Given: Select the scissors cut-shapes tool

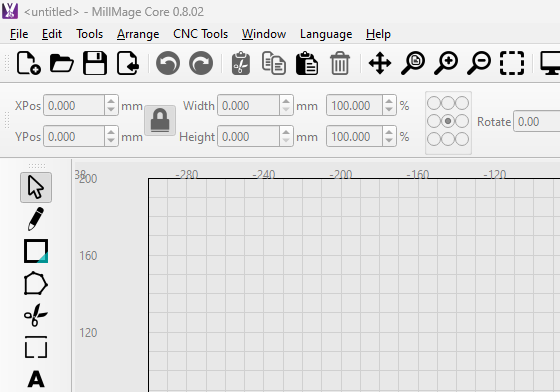Looking at the screenshot, I should [x=36, y=315].
